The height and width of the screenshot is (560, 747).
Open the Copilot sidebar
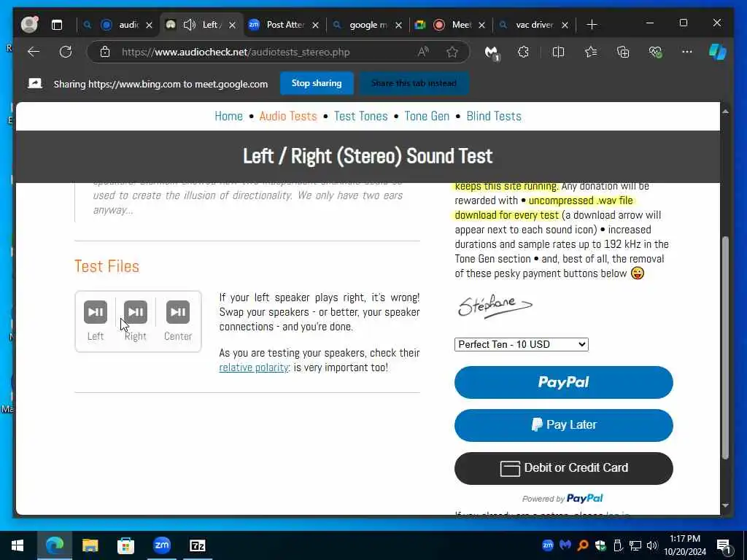717,52
